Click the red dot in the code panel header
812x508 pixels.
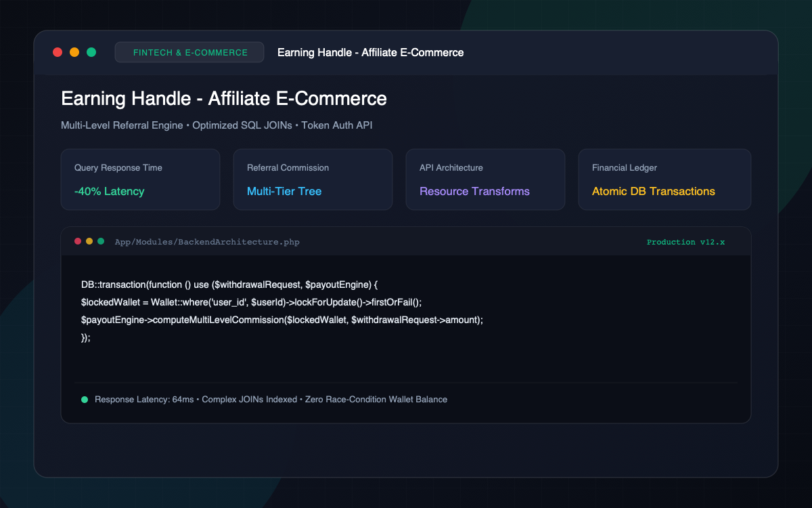tap(78, 241)
